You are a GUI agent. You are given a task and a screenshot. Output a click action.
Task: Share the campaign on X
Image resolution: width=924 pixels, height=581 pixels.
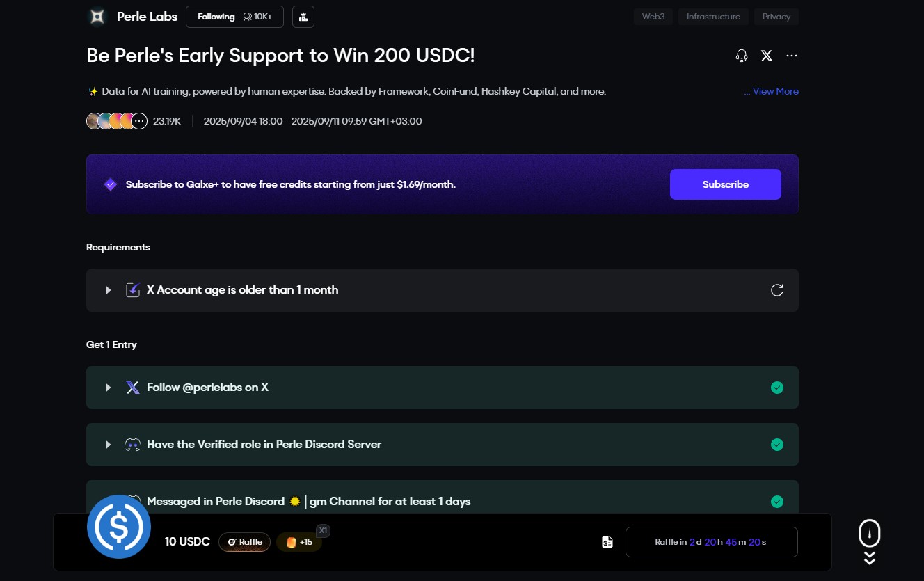[767, 56]
